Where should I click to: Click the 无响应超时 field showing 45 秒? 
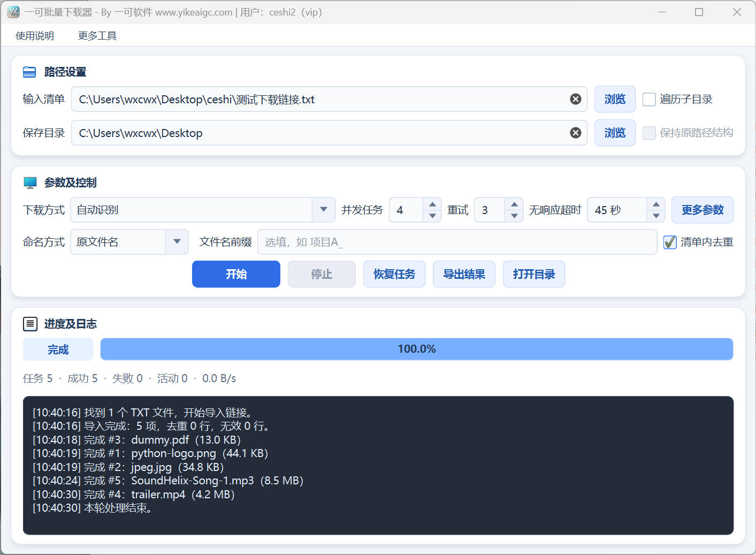(x=617, y=210)
